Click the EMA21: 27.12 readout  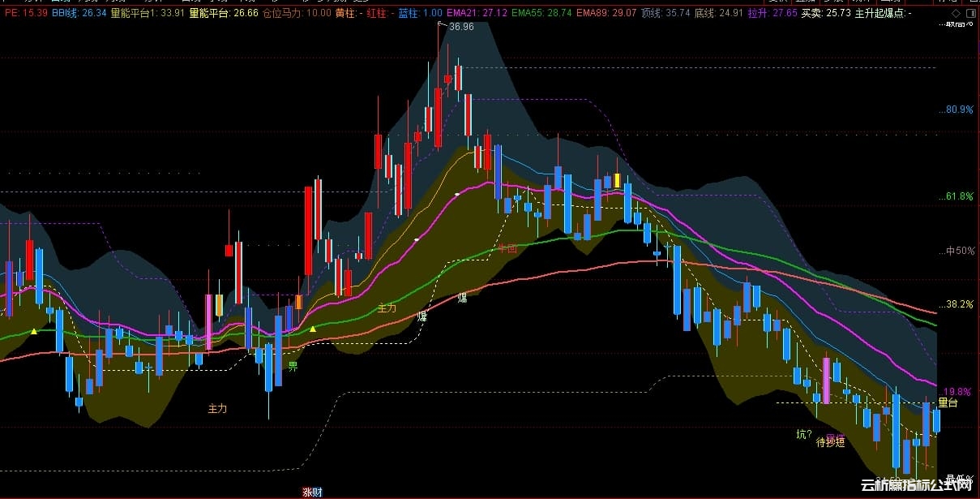477,14
